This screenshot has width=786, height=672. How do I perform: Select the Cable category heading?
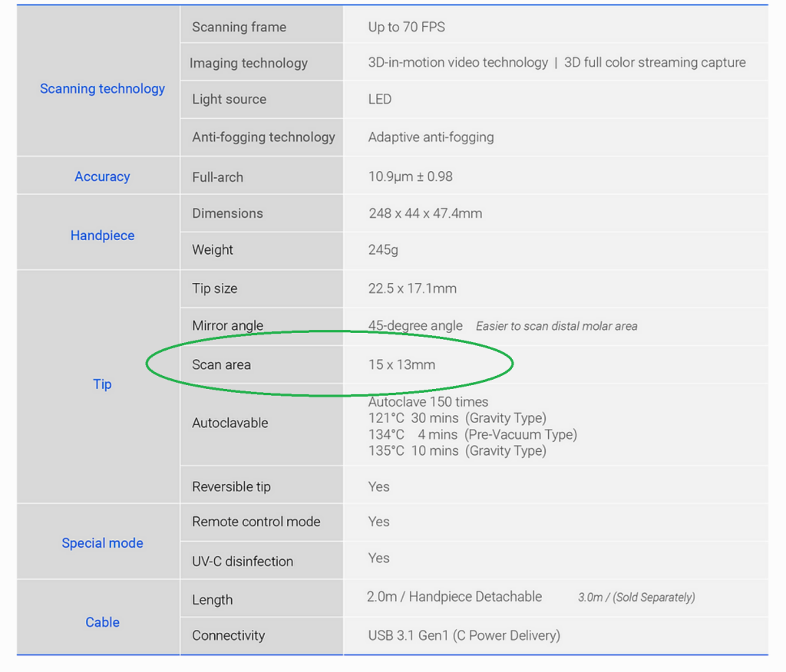coord(102,622)
